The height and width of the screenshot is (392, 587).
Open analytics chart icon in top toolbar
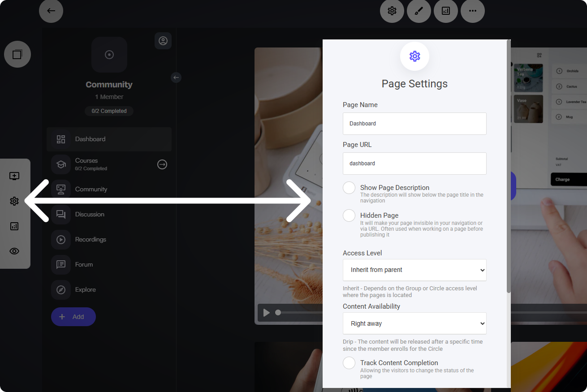click(446, 11)
